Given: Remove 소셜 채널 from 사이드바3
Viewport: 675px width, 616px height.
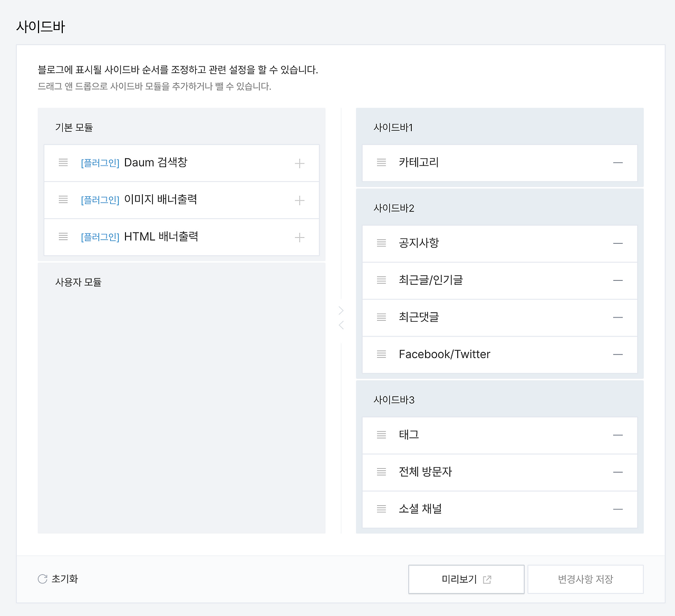Looking at the screenshot, I should tap(618, 509).
